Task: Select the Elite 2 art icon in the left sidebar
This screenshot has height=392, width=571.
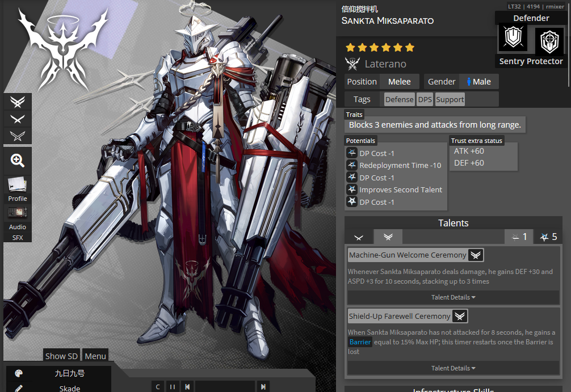Action: (18, 102)
